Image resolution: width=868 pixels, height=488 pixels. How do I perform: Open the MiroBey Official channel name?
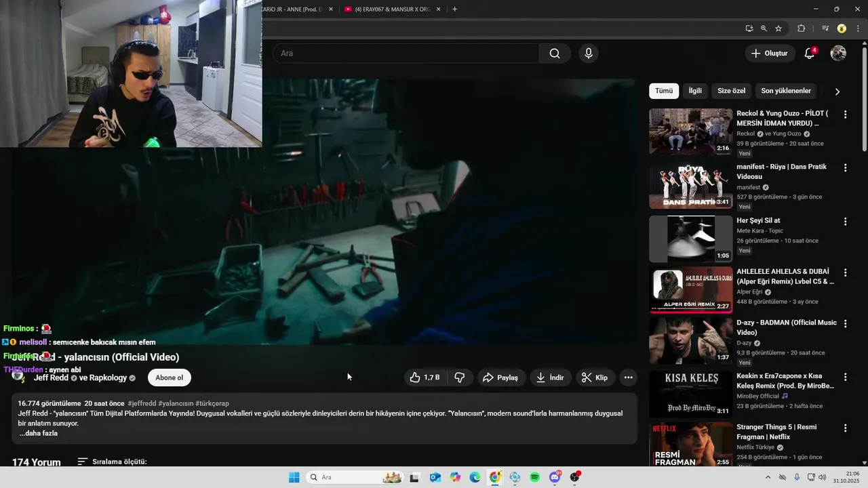[758, 396]
